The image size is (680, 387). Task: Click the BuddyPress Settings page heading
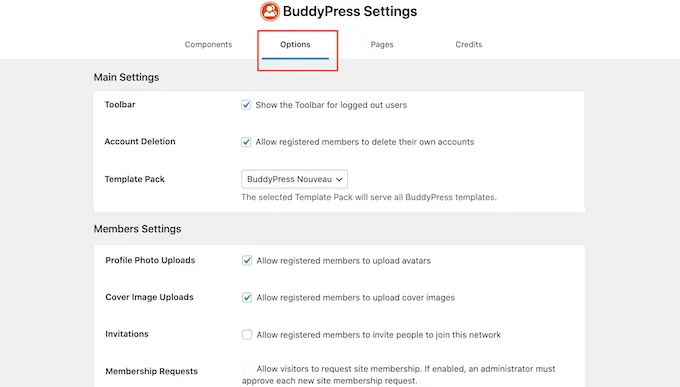click(x=350, y=11)
